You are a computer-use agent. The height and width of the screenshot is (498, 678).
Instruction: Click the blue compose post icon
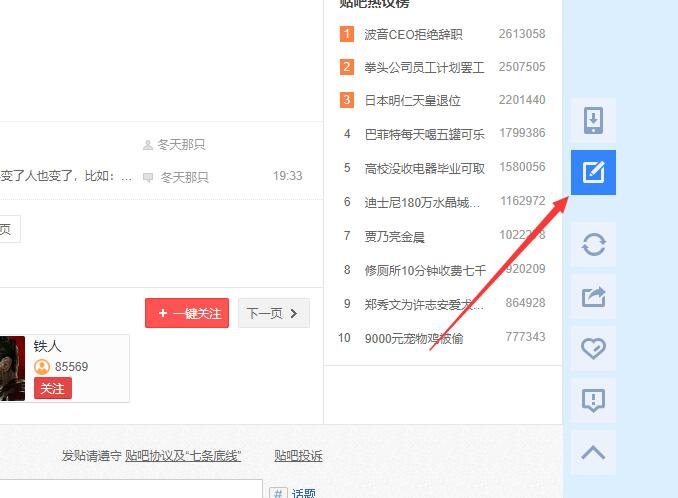(x=593, y=172)
